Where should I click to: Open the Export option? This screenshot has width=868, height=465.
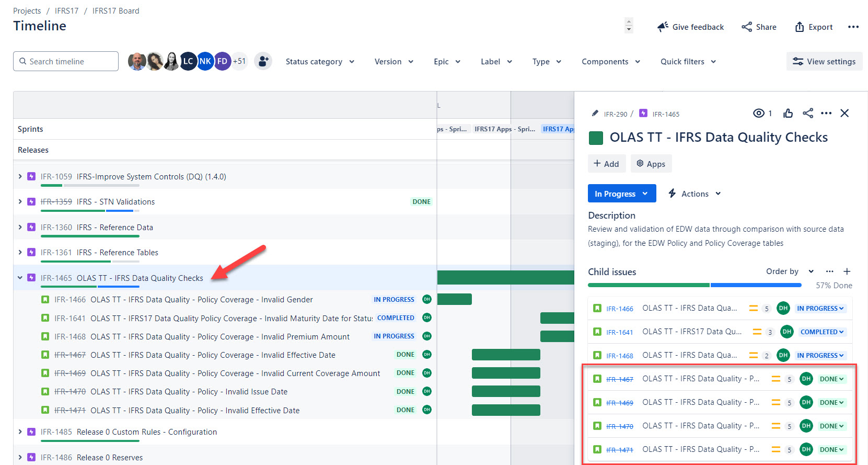(x=814, y=27)
